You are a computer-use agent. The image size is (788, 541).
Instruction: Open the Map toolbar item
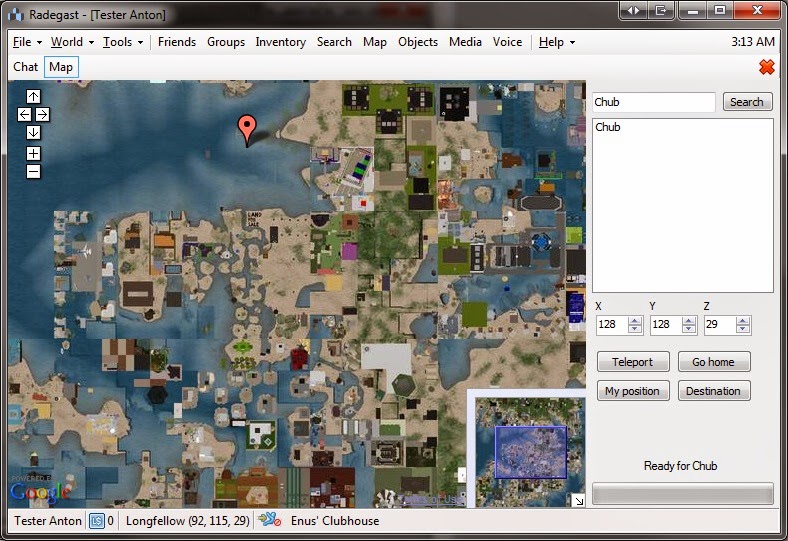(375, 42)
